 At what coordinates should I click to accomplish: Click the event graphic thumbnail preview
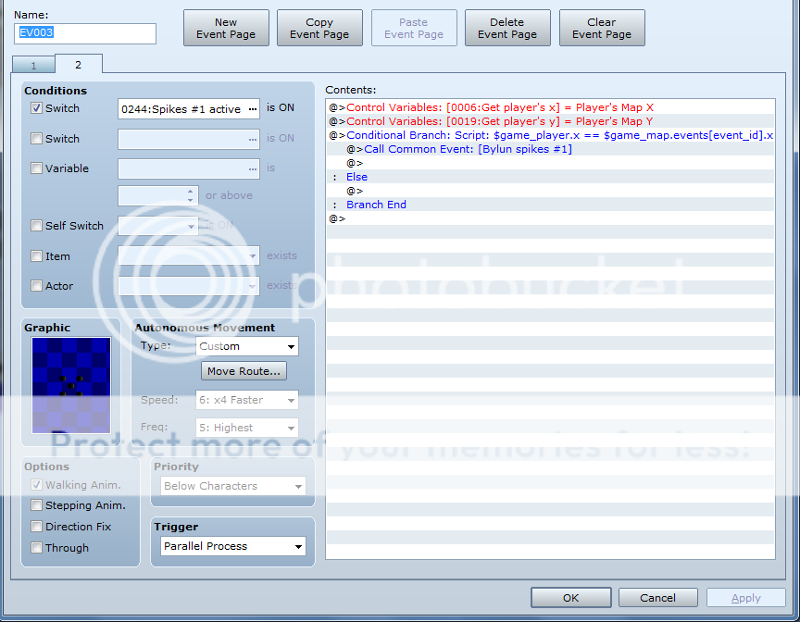70,385
